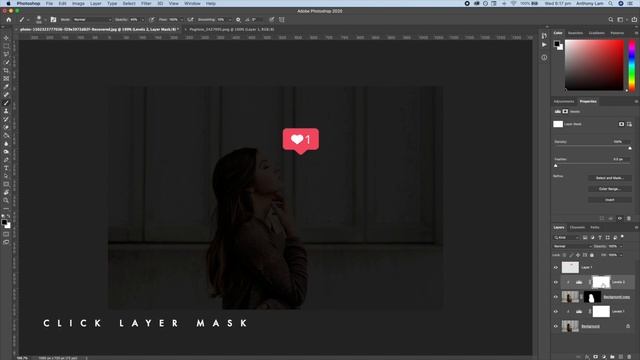Image resolution: width=640 pixels, height=360 pixels.
Task: Click the rainbow hue slider strip
Action: pyautogui.click(x=632, y=66)
